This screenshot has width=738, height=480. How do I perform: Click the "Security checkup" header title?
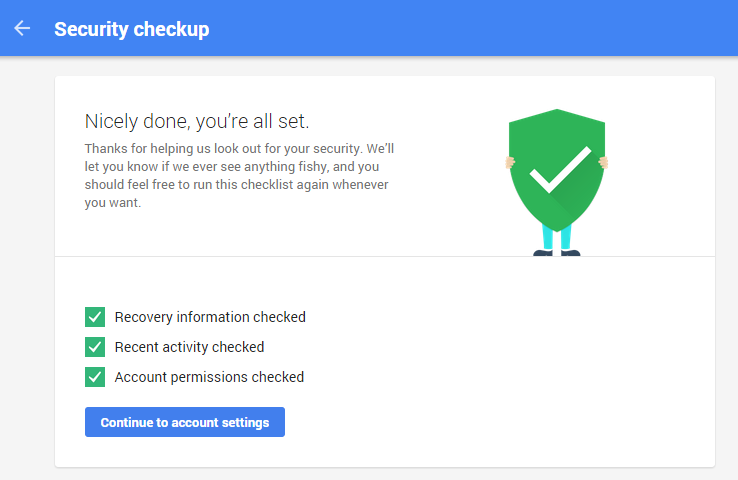pyautogui.click(x=132, y=29)
